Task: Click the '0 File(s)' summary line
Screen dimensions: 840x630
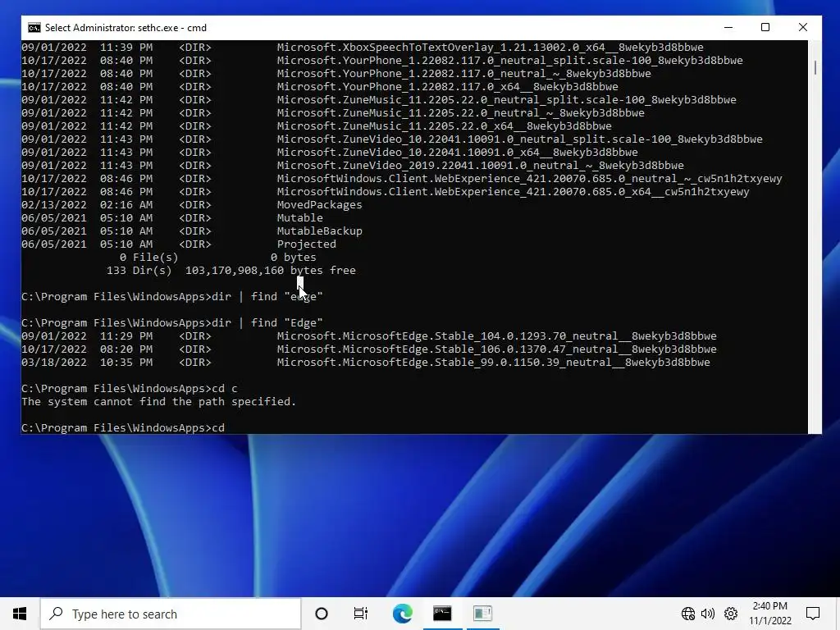Action: pyautogui.click(x=217, y=257)
